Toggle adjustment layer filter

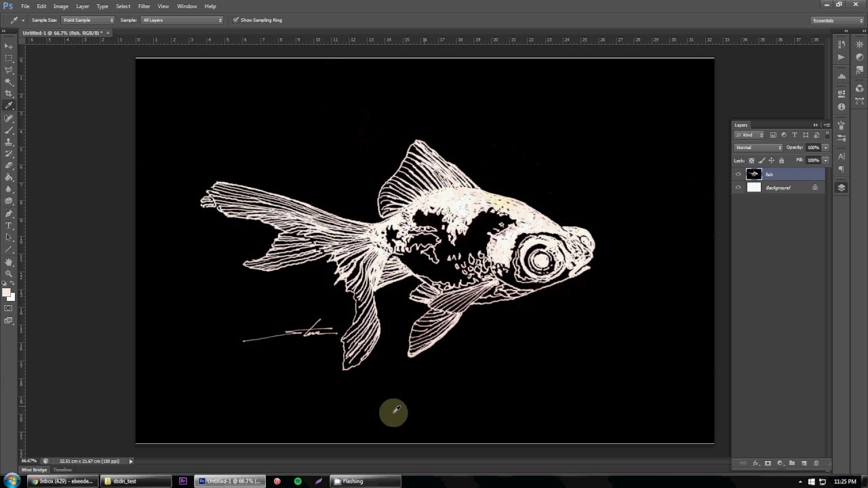click(x=784, y=135)
